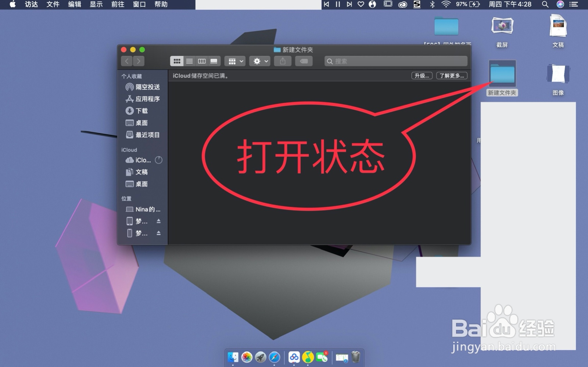Expand the iCloud loading status indicator

158,160
